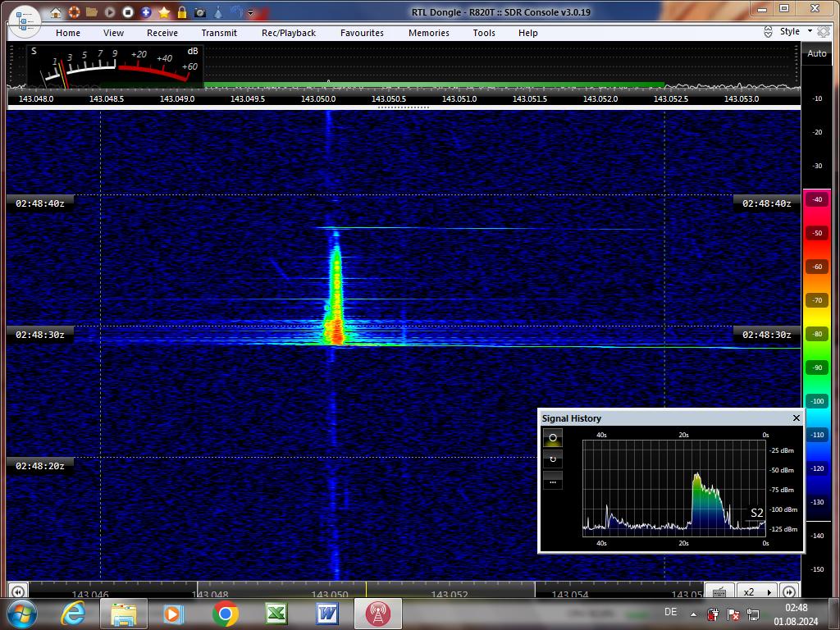The image size is (840, 630).
Task: Click the S2 reading in Signal History graph
Action: pyautogui.click(x=756, y=513)
